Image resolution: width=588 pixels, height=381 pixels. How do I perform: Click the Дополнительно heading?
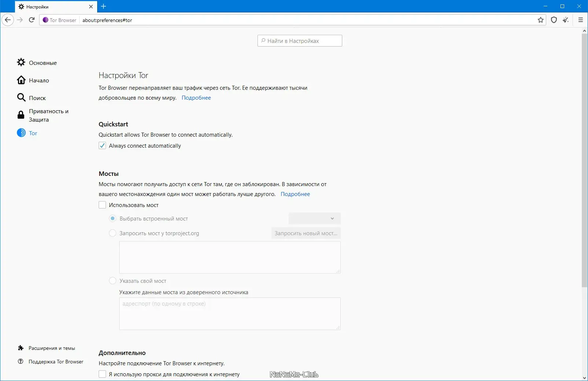coord(122,353)
